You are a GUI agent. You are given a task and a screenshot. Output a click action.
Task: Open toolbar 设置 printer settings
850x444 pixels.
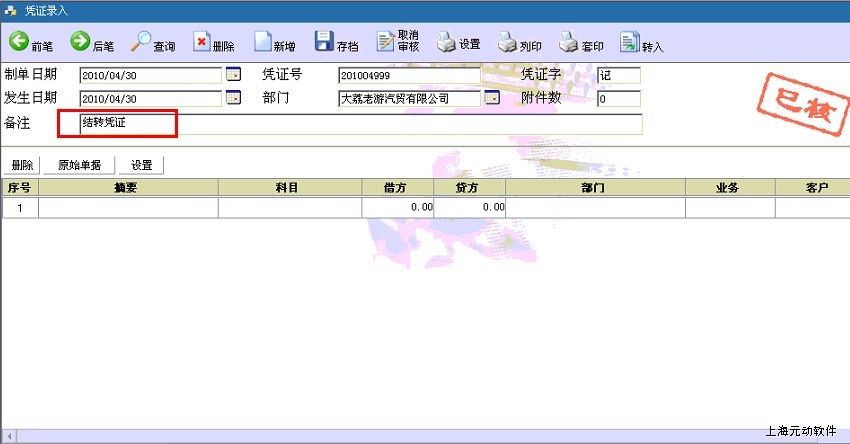pos(458,43)
